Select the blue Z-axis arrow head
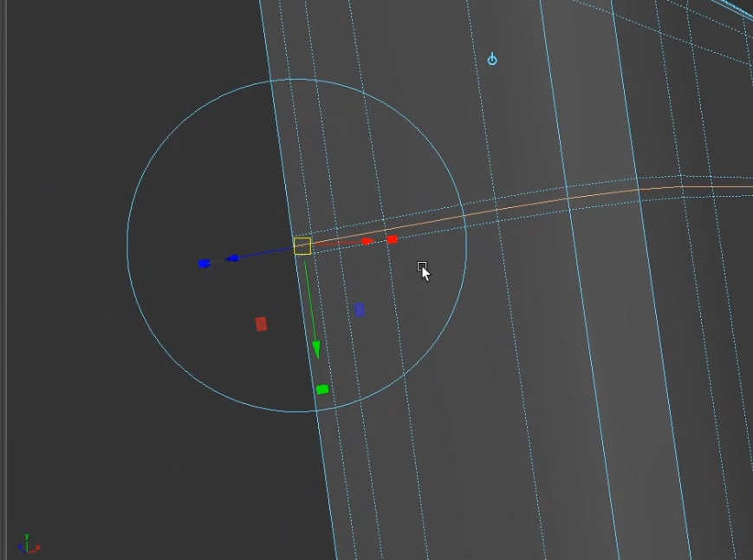This screenshot has height=560, width=753. 233,258
